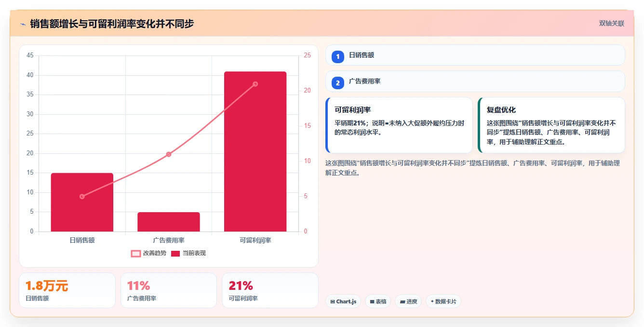Click the Chart.js tag
Viewport: 644px width, 327px height.
tap(343, 301)
